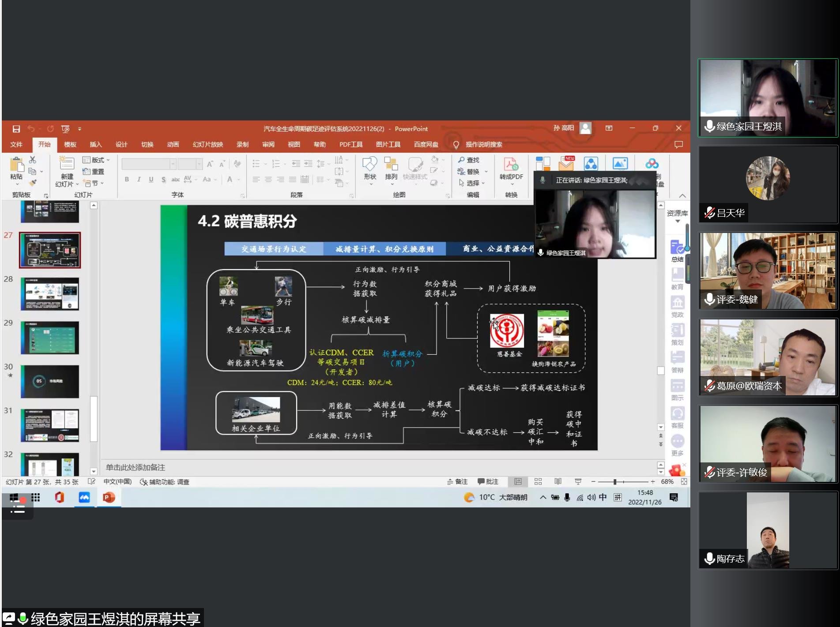Viewport: 840px width, 627px height.
Task: Click Fit slide to window icon
Action: click(x=684, y=482)
